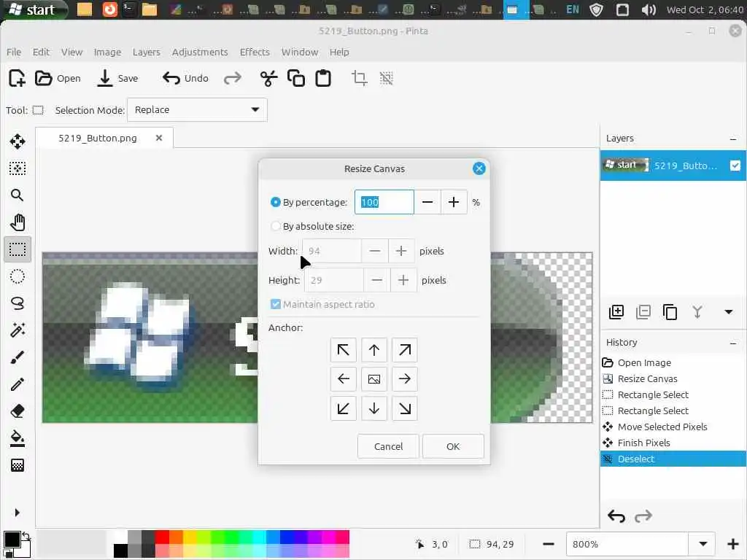Click the Undo toolbar button
The height and width of the screenshot is (560, 747).
point(185,78)
